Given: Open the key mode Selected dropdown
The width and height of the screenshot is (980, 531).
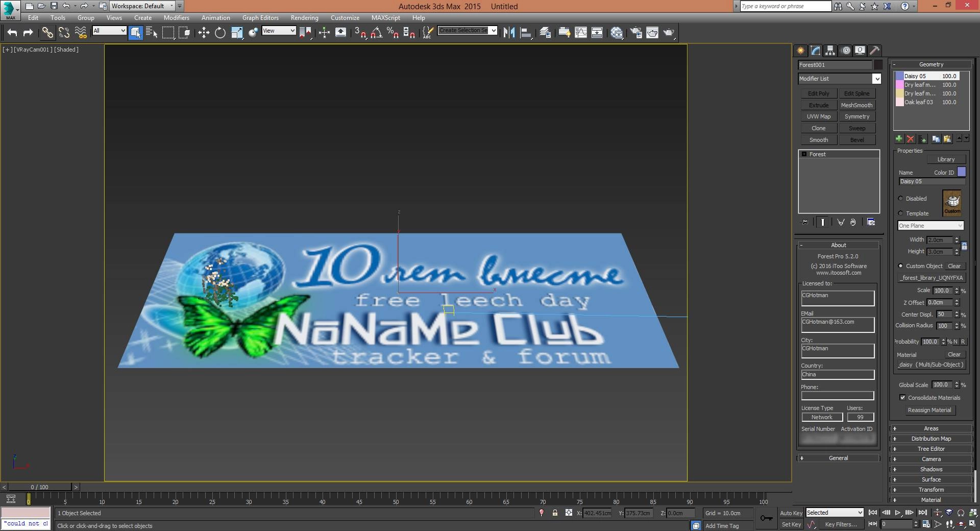Looking at the screenshot, I should (x=835, y=513).
